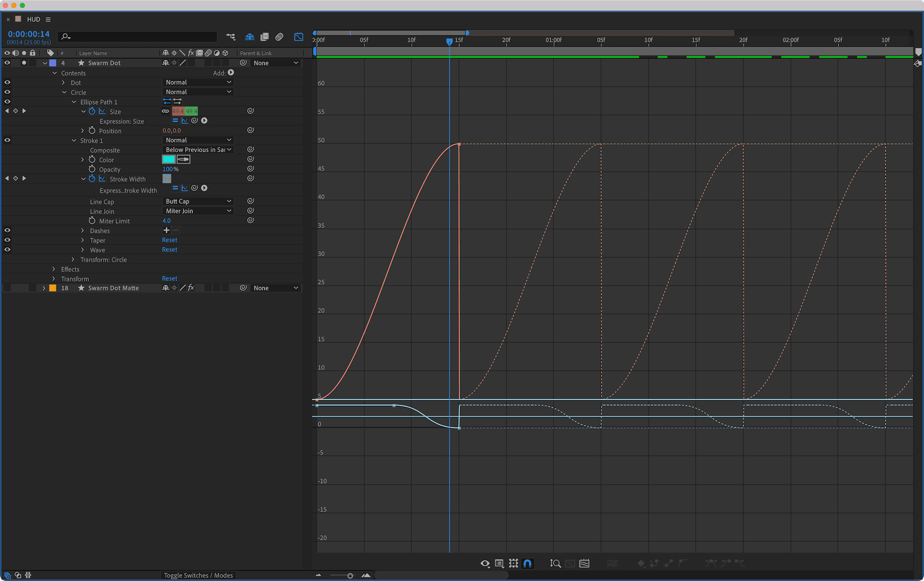Open the Line Cap dropdown
The width and height of the screenshot is (924, 581).
click(x=198, y=201)
